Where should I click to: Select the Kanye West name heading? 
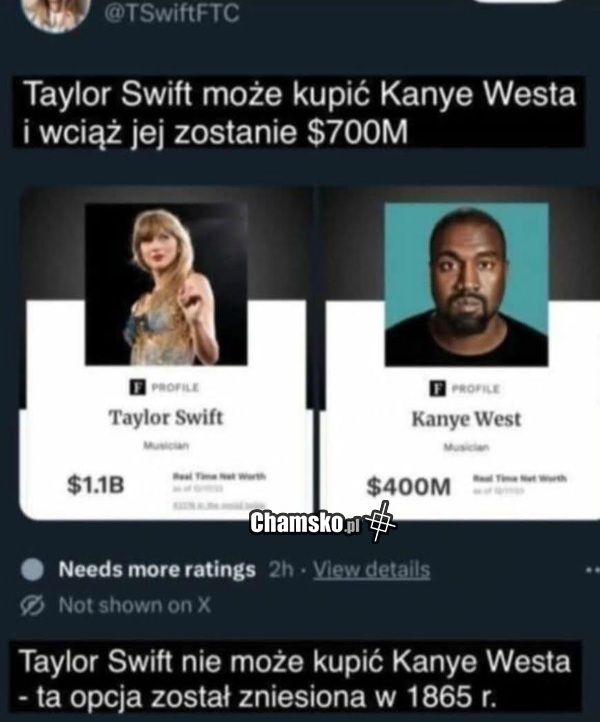pos(466,419)
